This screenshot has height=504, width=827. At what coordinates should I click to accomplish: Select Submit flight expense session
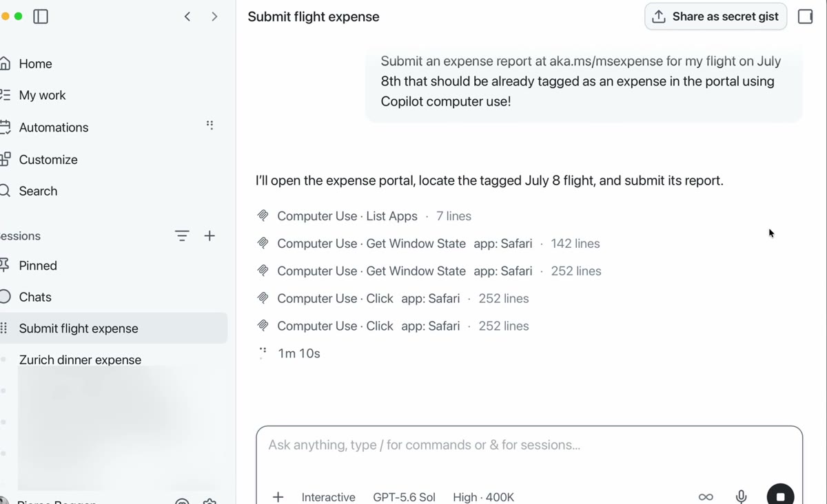tap(114, 328)
